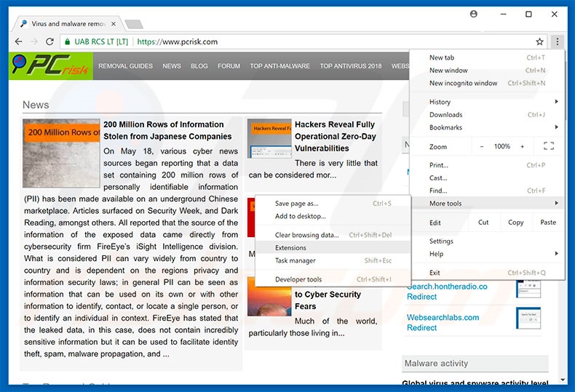The image size is (575, 392).
Task: Reload the page with refresh icon
Action: pos(49,41)
